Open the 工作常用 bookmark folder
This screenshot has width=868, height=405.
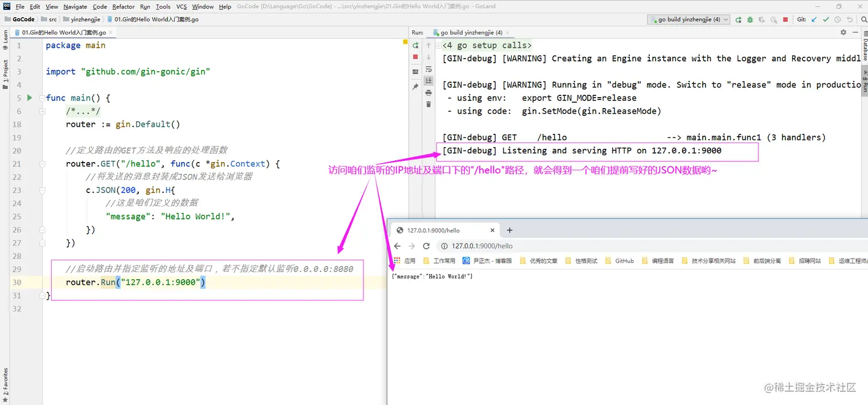point(439,261)
